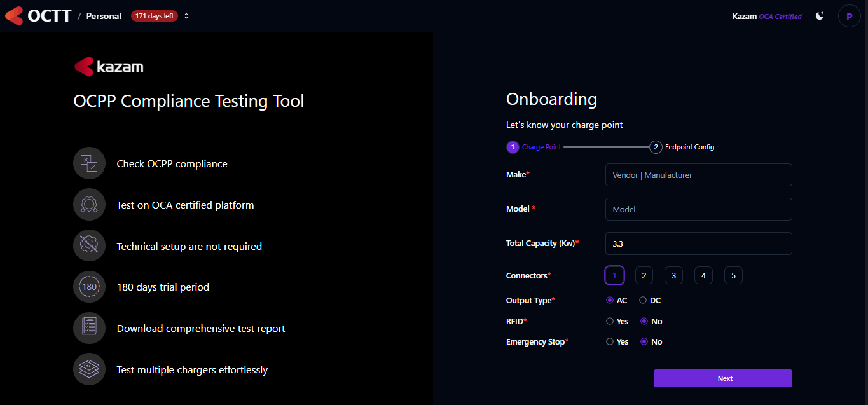Click the Output Type label
Screen dimensions: 868x405
(531, 300)
